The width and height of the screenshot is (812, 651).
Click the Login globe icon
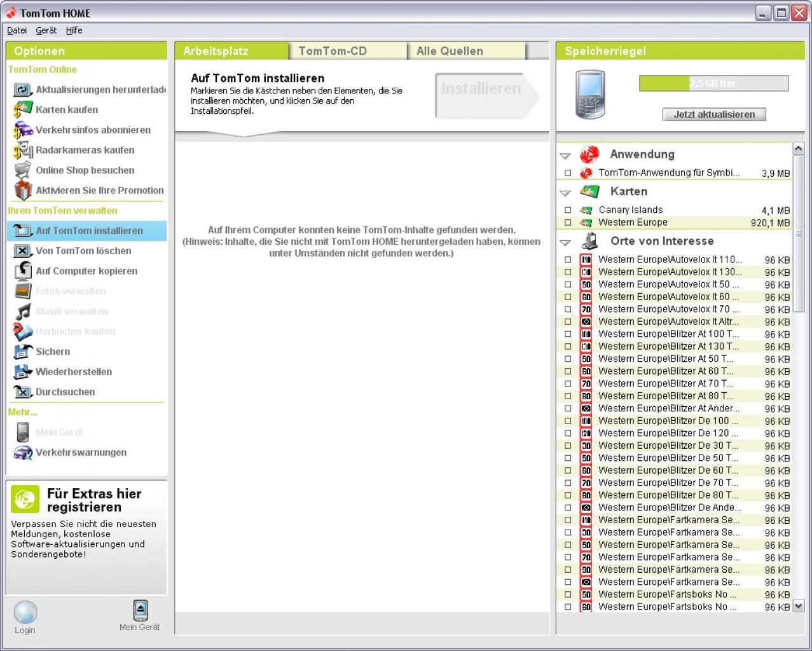pos(25,612)
